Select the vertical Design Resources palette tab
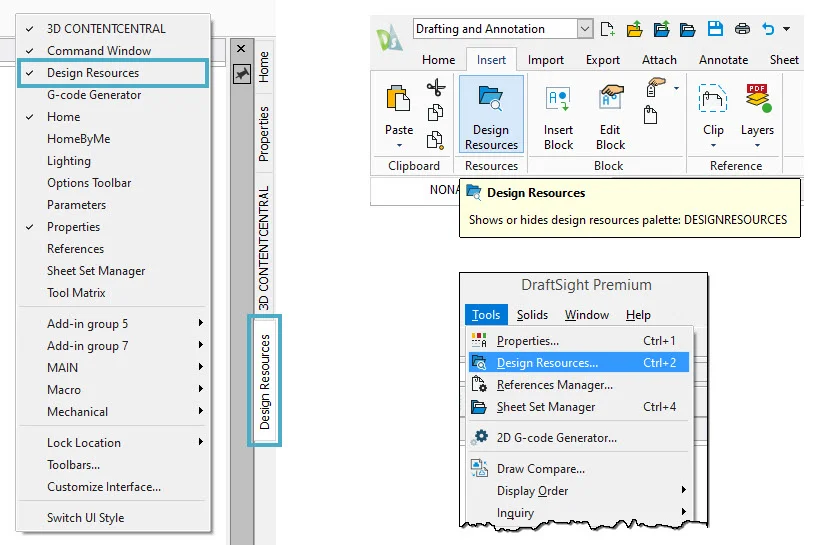828x545 pixels. (x=265, y=382)
